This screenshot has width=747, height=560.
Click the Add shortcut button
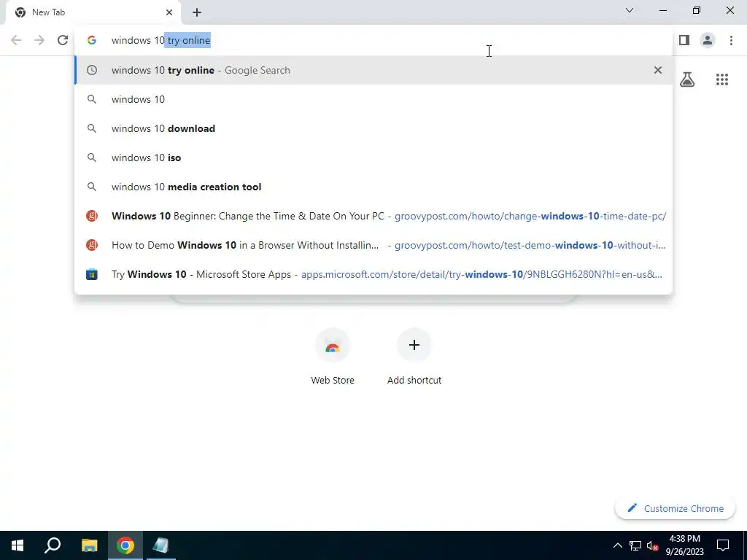[414, 357]
